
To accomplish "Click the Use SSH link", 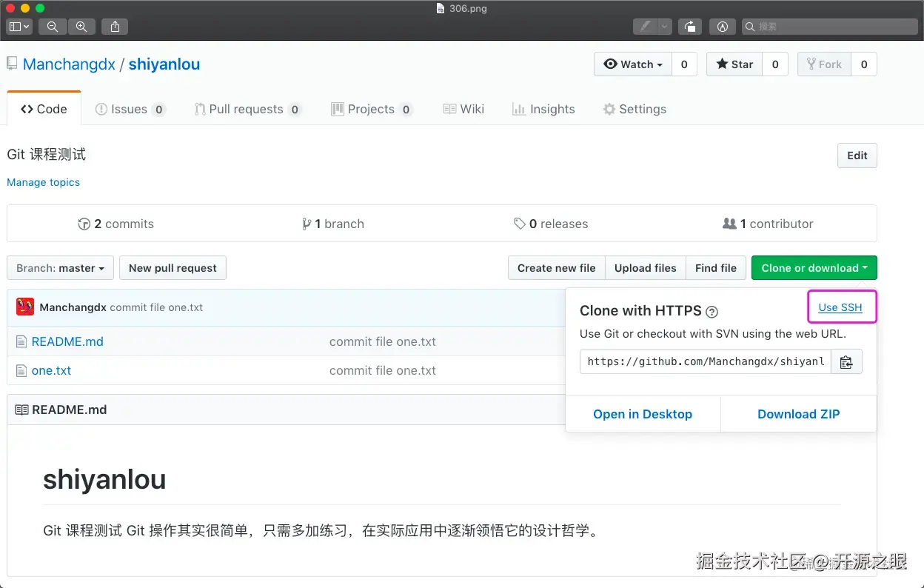I will (840, 307).
